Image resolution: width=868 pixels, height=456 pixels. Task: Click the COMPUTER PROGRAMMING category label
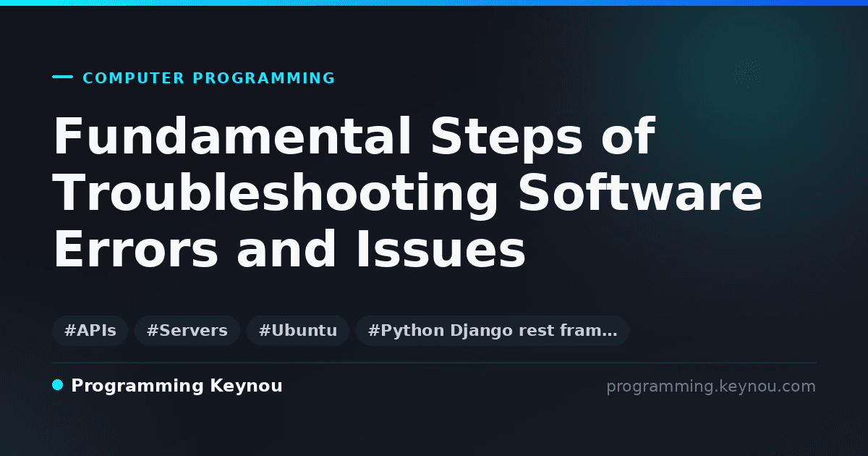pos(208,78)
